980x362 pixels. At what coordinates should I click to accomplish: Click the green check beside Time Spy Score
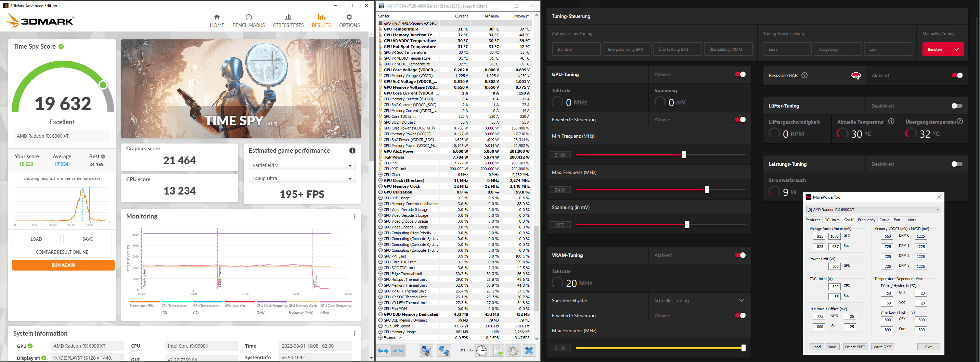[x=61, y=47]
